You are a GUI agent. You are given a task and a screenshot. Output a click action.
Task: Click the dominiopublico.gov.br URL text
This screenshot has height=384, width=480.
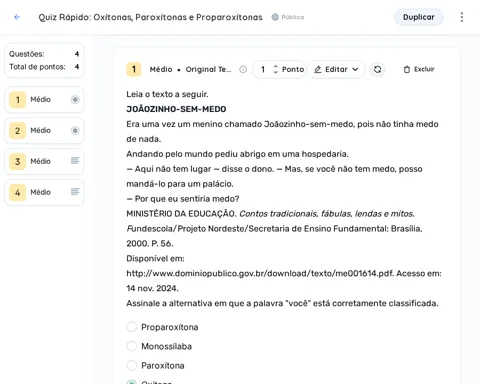260,274
